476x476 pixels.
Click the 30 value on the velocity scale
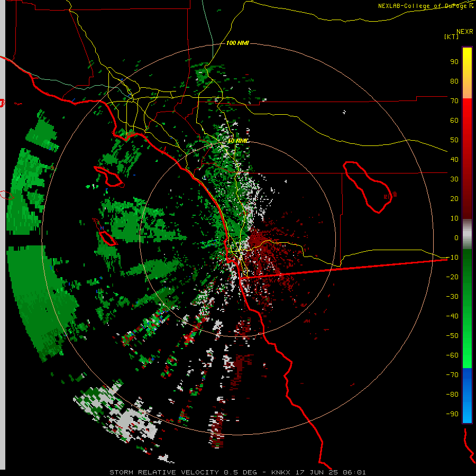pos(454,179)
